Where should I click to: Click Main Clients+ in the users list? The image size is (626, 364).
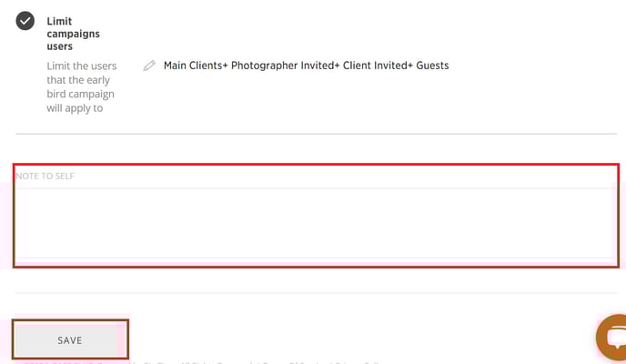point(196,66)
